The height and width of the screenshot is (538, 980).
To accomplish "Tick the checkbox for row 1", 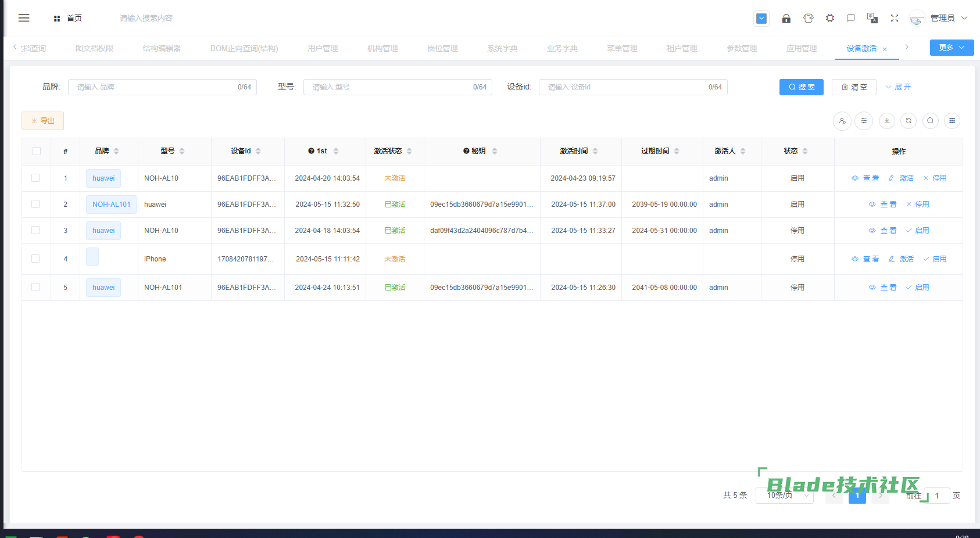I will tap(35, 178).
